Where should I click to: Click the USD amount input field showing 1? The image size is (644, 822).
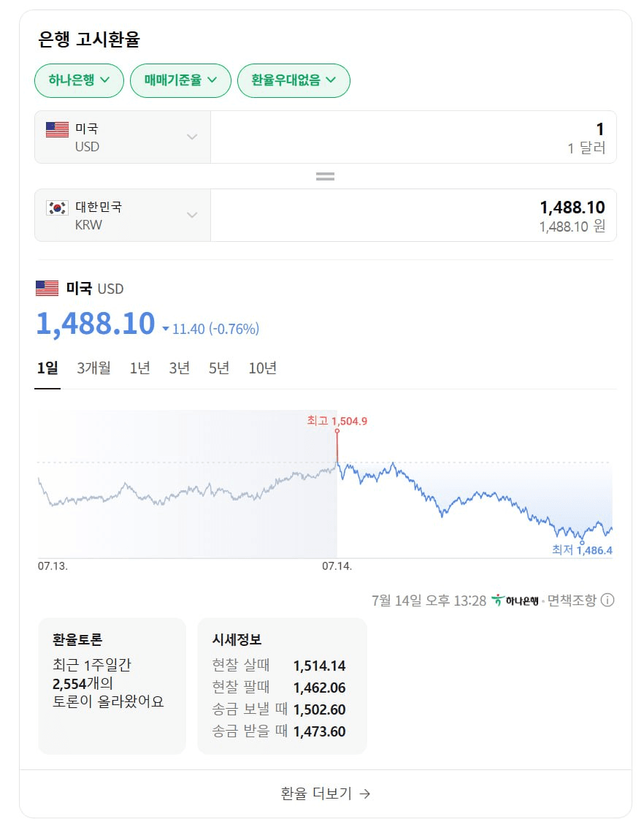click(413, 137)
